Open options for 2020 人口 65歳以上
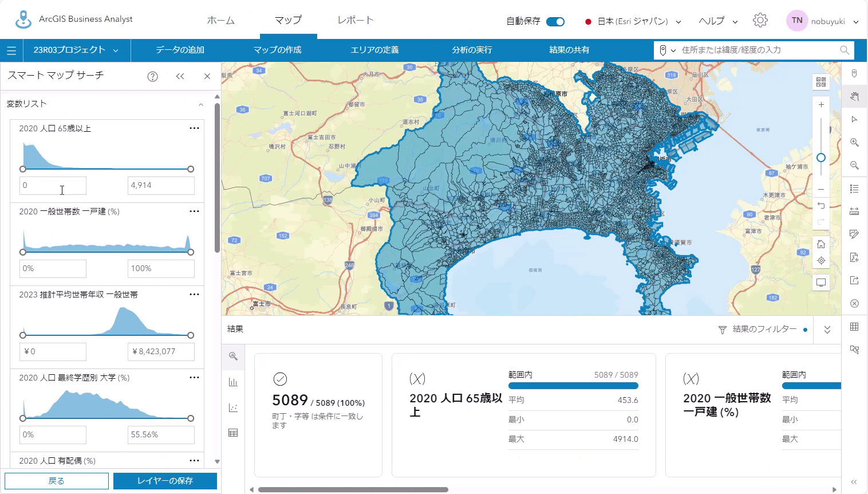 point(194,128)
